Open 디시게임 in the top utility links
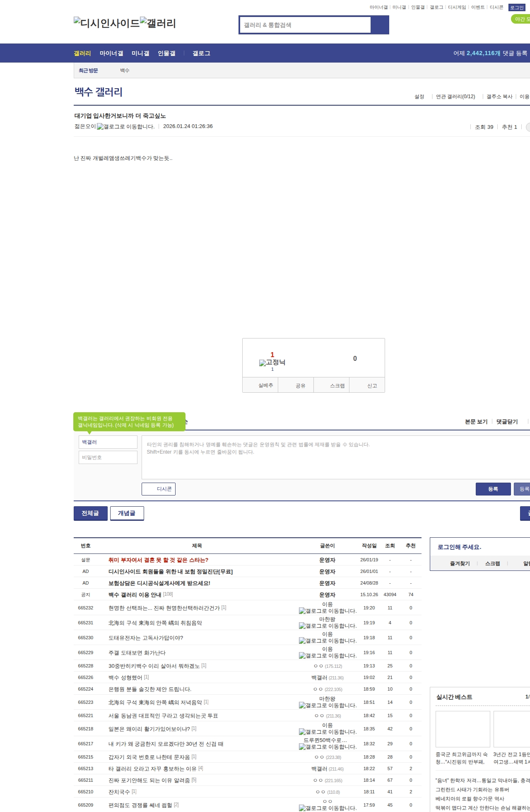 click(x=457, y=7)
